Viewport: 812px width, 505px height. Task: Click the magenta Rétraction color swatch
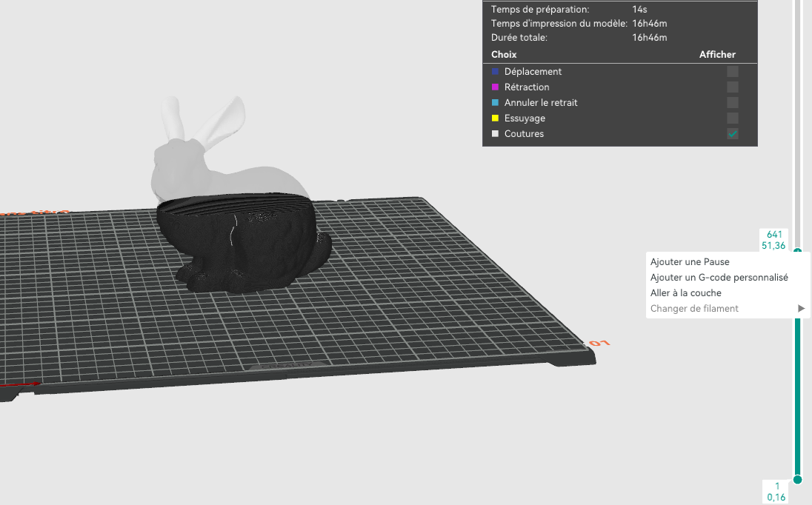pyautogui.click(x=495, y=87)
